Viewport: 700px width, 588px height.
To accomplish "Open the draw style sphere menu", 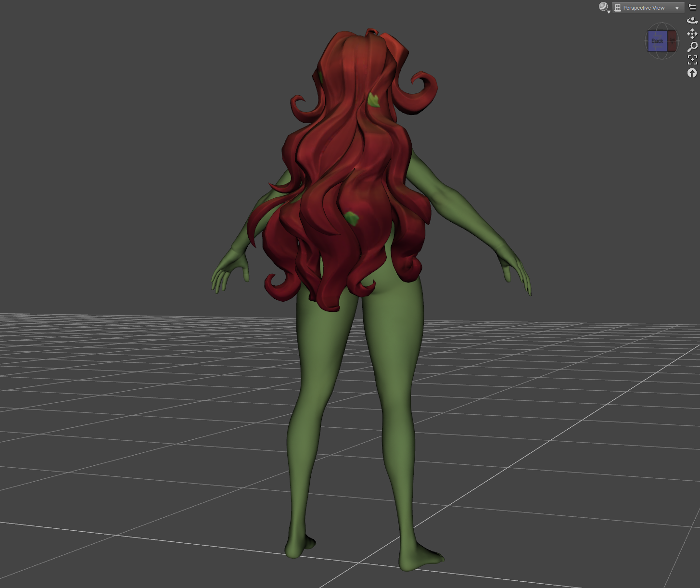I will pyautogui.click(x=604, y=7).
